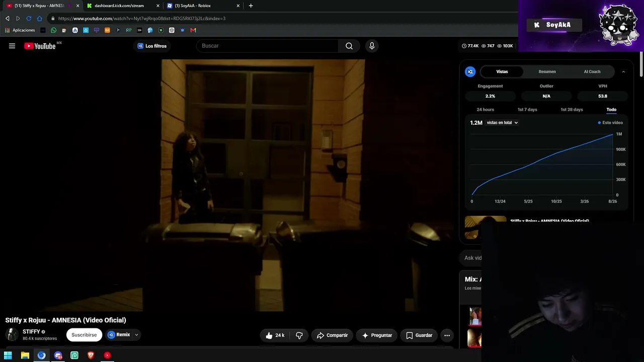Save the video with Guardar
Screen dimensions: 644x362
tap(419, 335)
